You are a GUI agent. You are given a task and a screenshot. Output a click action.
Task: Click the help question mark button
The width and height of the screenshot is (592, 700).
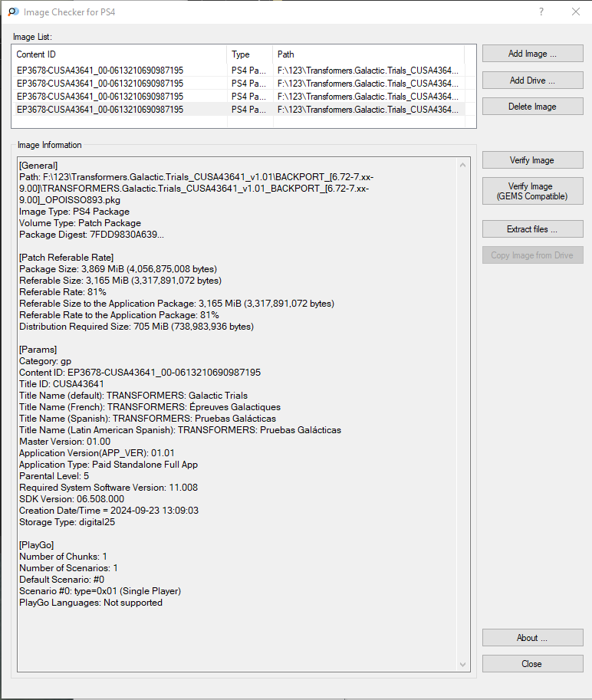[x=541, y=12]
